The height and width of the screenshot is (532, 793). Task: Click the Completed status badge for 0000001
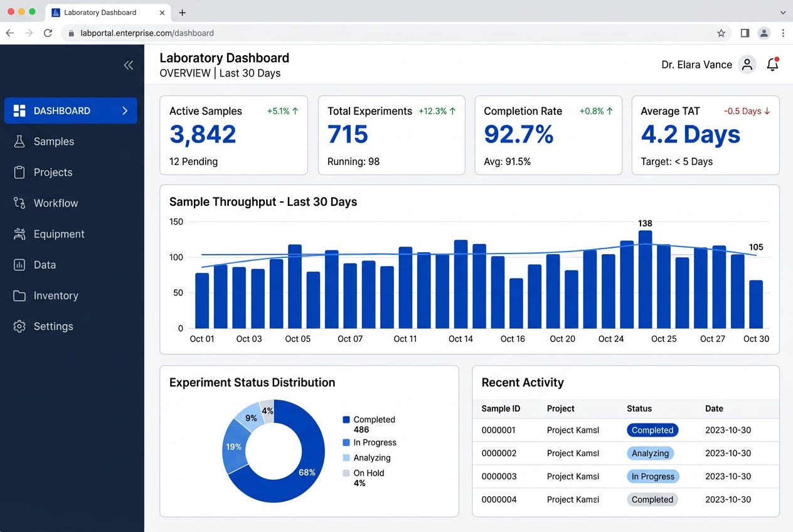click(652, 430)
